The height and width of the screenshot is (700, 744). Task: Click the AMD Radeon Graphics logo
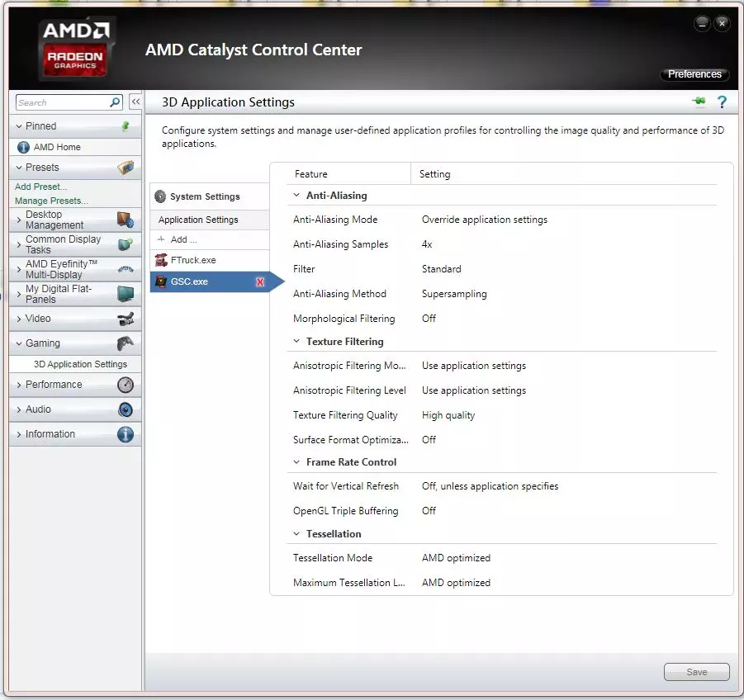point(76,49)
